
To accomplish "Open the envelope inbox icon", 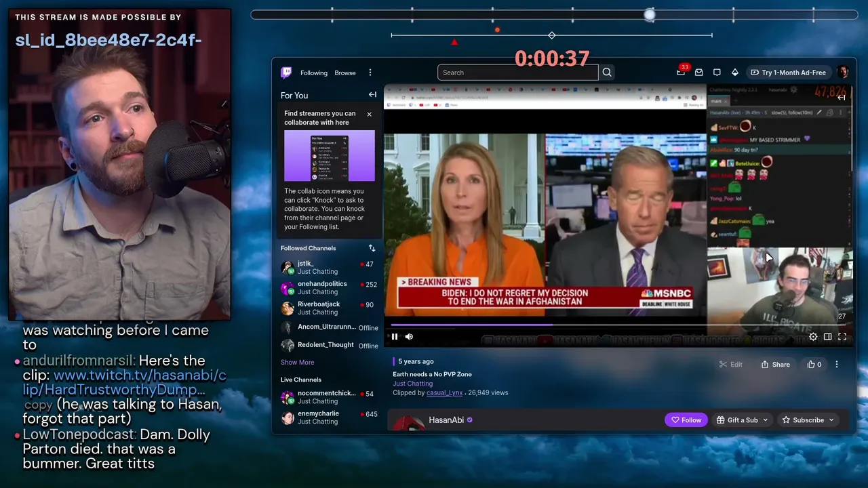I will (x=698, y=73).
